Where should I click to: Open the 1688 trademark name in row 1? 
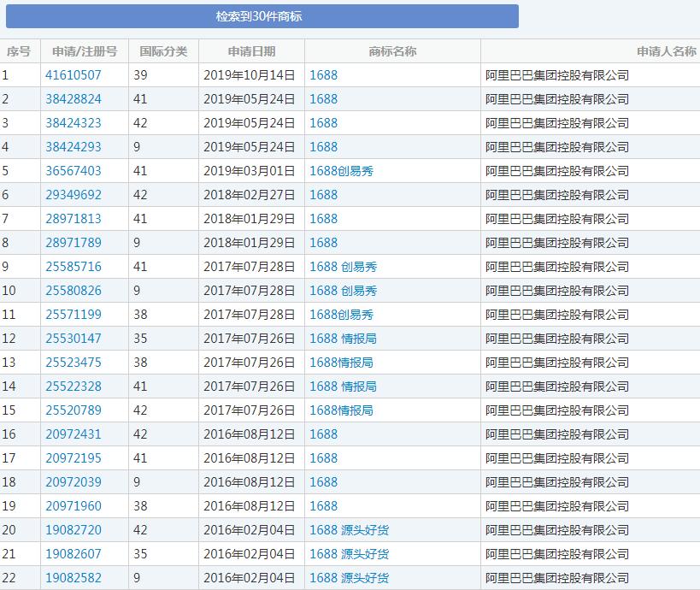click(323, 75)
